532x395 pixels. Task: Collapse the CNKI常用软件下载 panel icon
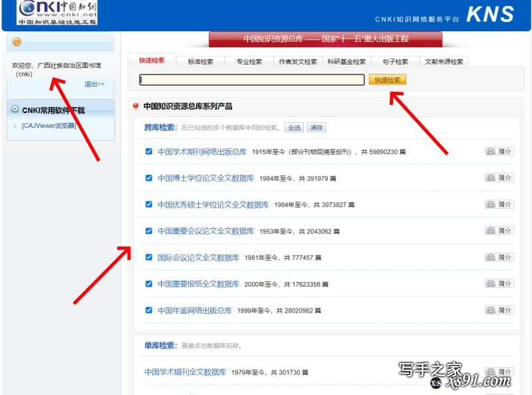click(15, 109)
